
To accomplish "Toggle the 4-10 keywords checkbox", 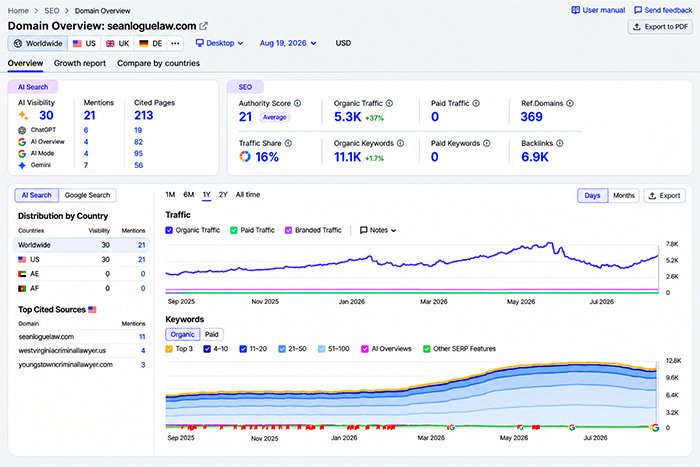I will point(207,349).
